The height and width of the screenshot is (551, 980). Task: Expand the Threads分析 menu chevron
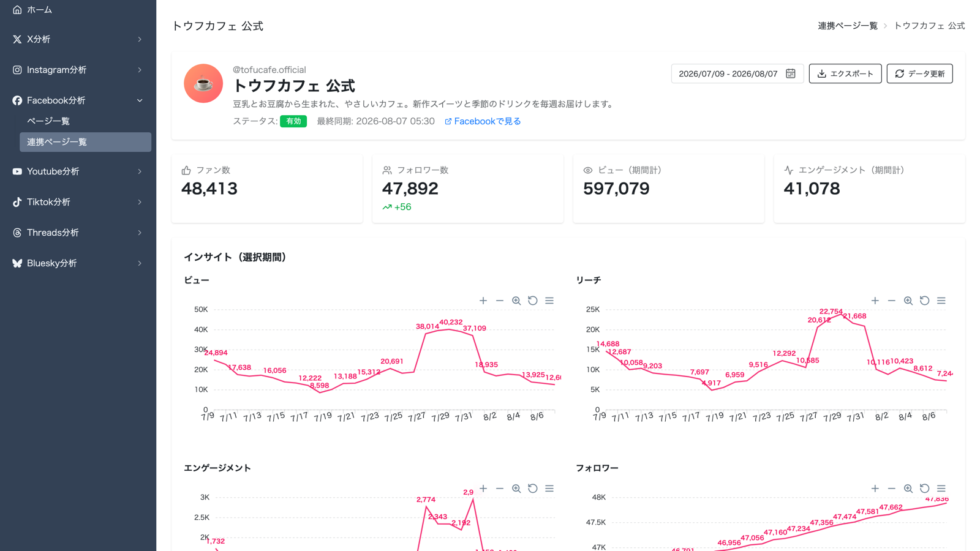point(140,233)
